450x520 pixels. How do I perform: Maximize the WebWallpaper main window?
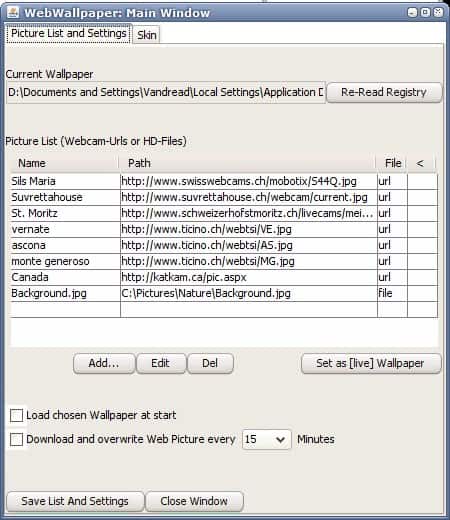(425, 12)
